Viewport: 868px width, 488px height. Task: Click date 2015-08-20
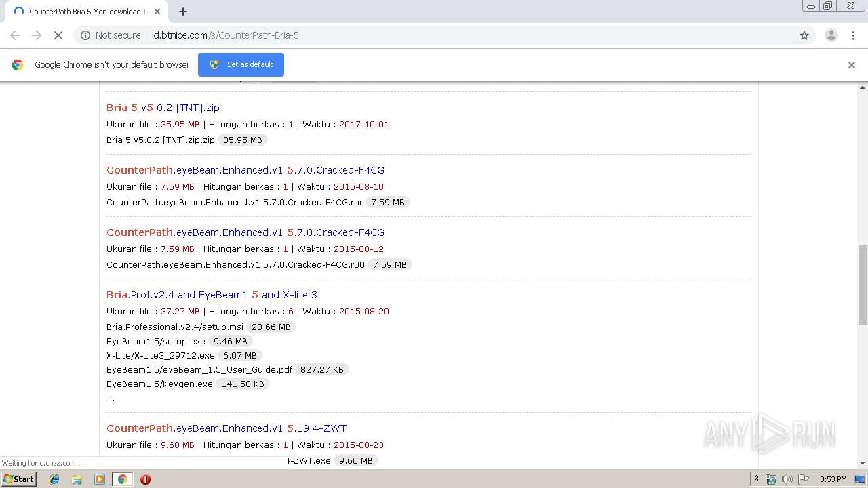click(x=364, y=312)
